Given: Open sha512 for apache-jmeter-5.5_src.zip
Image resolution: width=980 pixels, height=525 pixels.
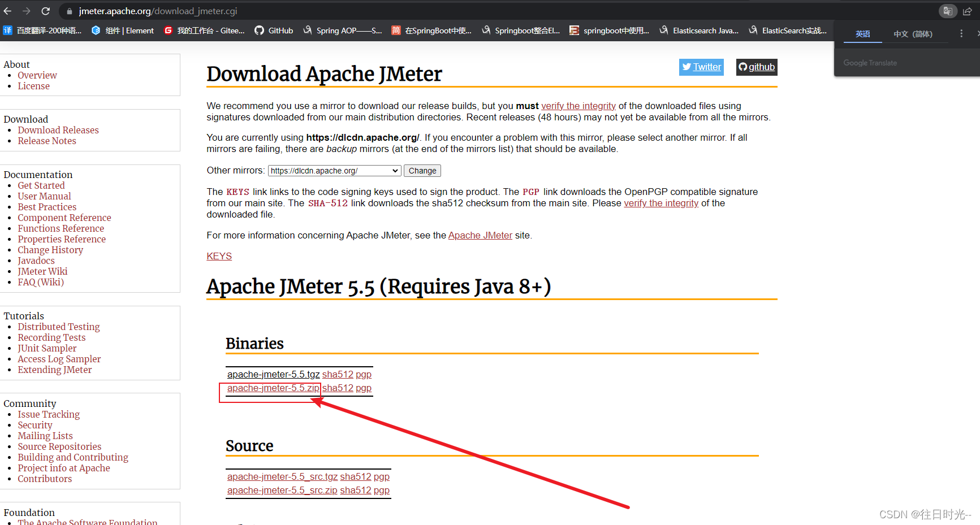Looking at the screenshot, I should pos(356,490).
